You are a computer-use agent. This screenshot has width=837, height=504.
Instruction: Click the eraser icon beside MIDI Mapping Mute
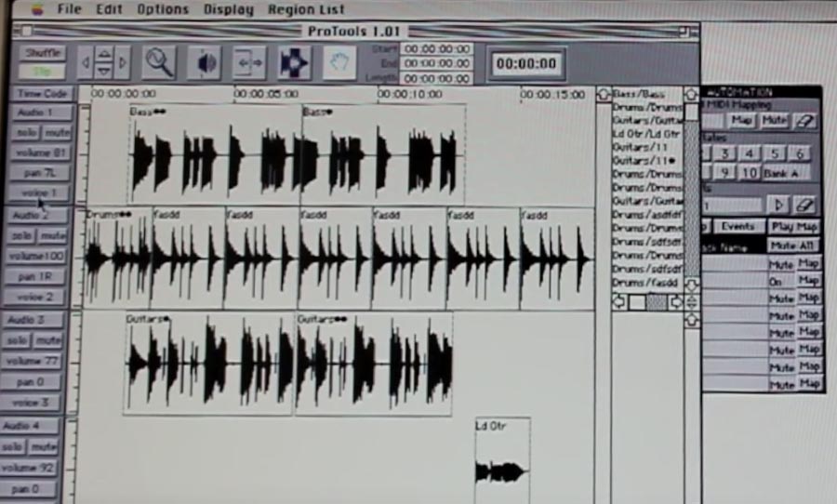[805, 121]
